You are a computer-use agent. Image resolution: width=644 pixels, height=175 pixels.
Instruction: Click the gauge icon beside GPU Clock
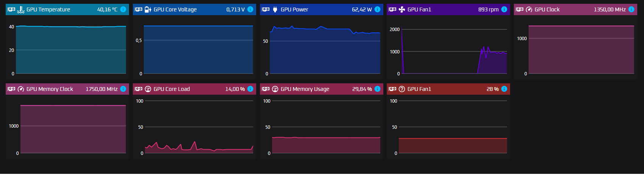pos(529,9)
